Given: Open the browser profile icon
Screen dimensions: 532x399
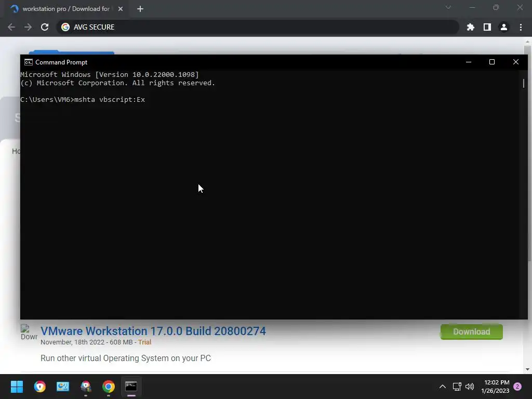Looking at the screenshot, I should 504,27.
